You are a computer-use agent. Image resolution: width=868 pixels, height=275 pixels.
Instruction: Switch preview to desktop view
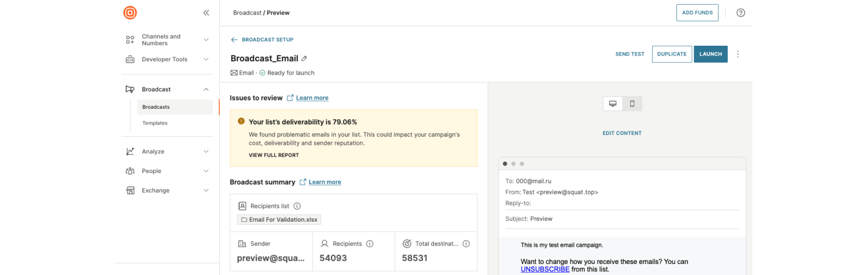[x=613, y=104]
